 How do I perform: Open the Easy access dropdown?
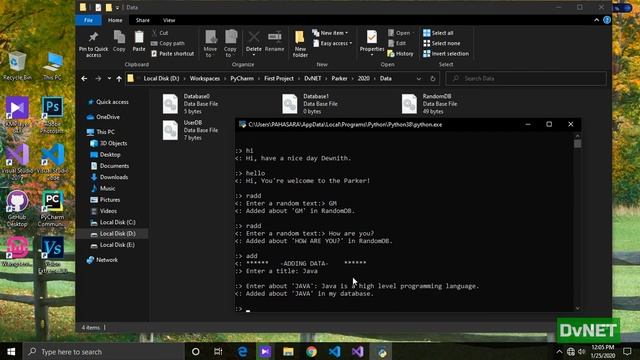332,43
